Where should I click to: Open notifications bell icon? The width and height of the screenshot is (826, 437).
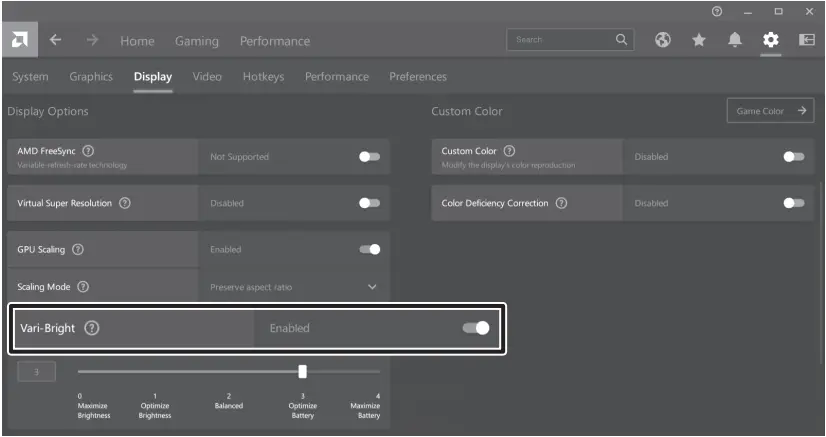pyautogui.click(x=734, y=40)
